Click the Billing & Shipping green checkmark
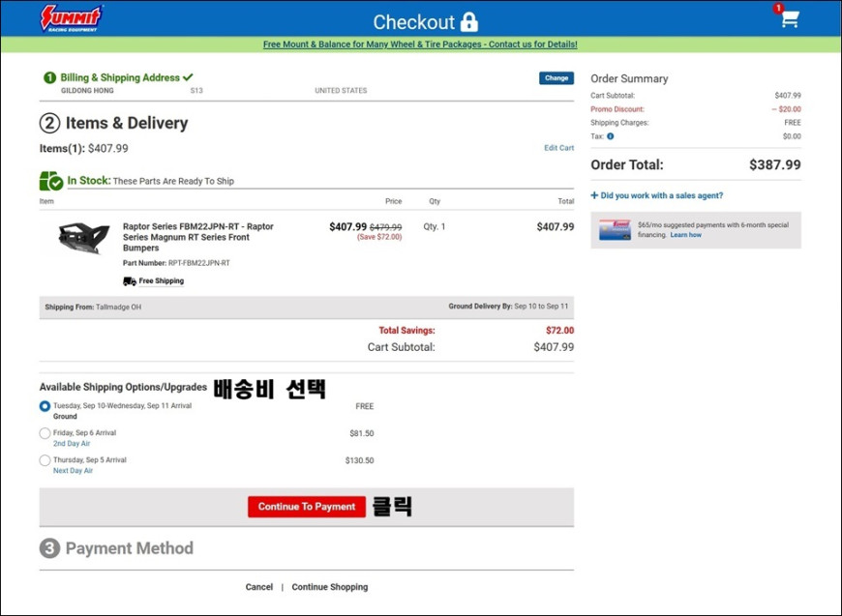The image size is (842, 616). [188, 77]
